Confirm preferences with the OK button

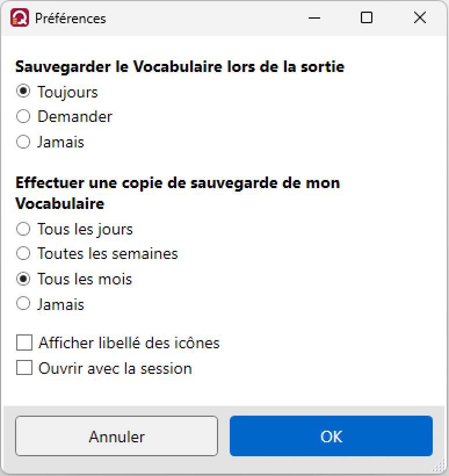pos(331,436)
